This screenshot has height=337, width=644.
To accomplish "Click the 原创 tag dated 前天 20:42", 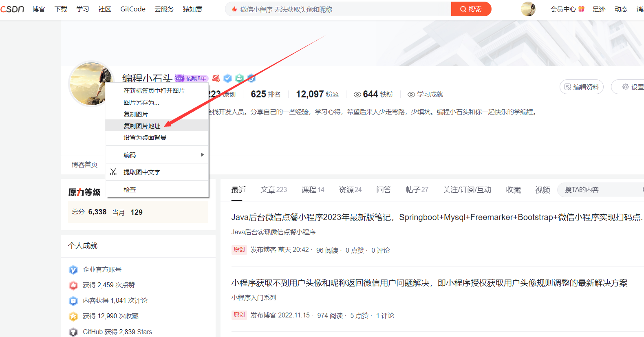I will (239, 249).
